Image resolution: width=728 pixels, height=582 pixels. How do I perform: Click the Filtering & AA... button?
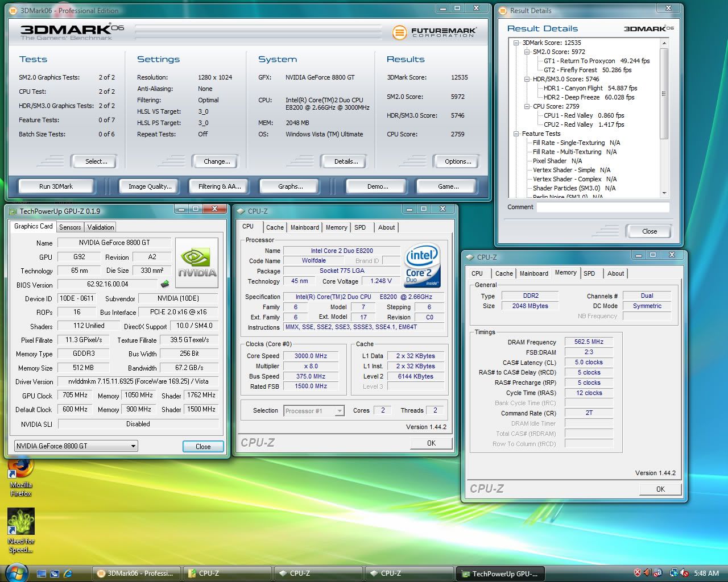(x=220, y=186)
